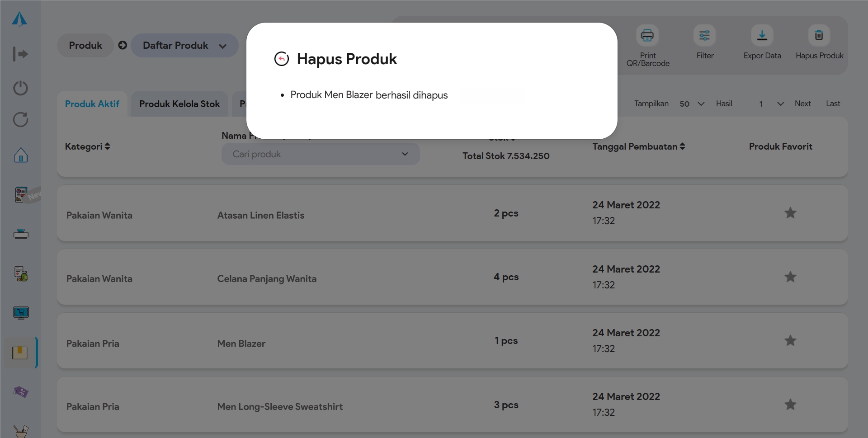Go to Next page of results
This screenshot has height=438, width=868.
[802, 104]
